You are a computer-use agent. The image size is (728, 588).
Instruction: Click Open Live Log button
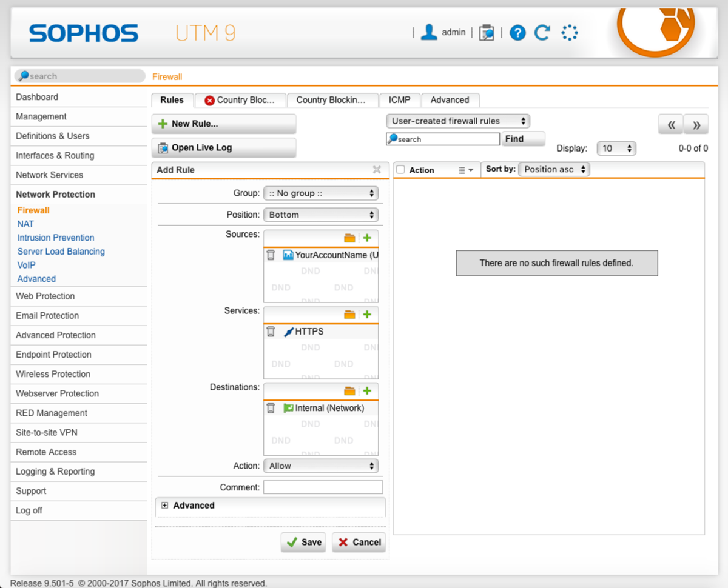click(x=224, y=147)
